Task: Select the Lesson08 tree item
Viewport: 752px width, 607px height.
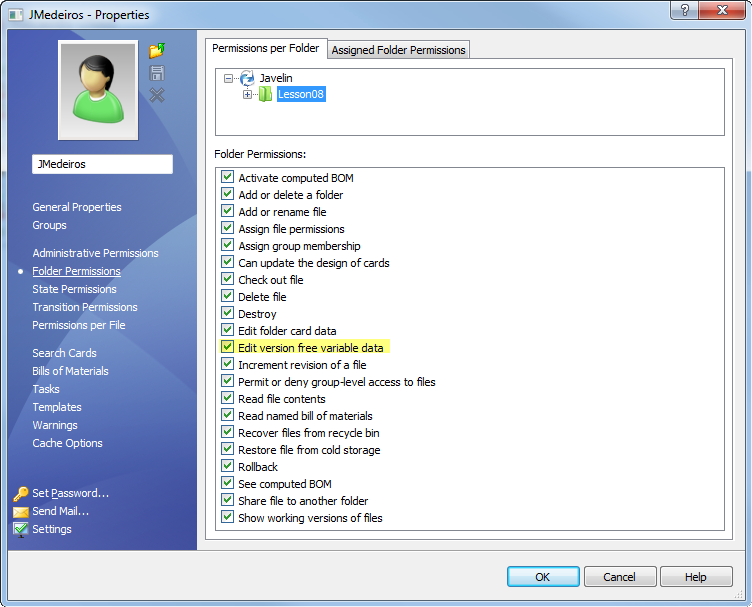Action: point(301,94)
